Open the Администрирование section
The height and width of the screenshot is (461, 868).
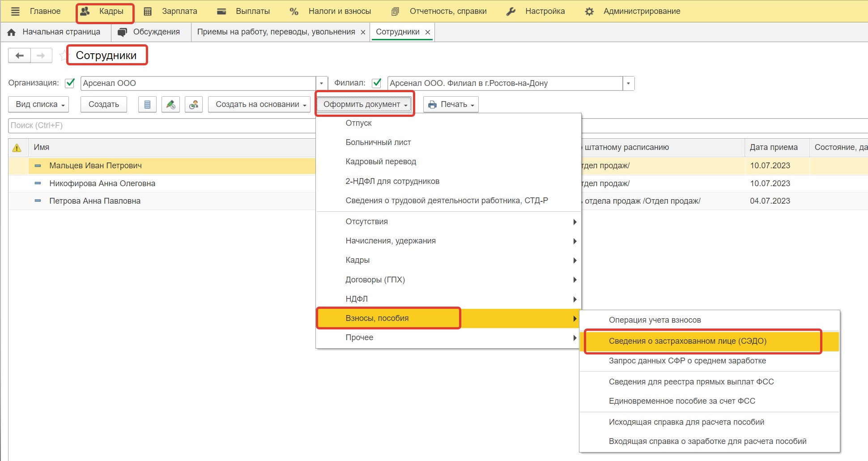pyautogui.click(x=633, y=12)
